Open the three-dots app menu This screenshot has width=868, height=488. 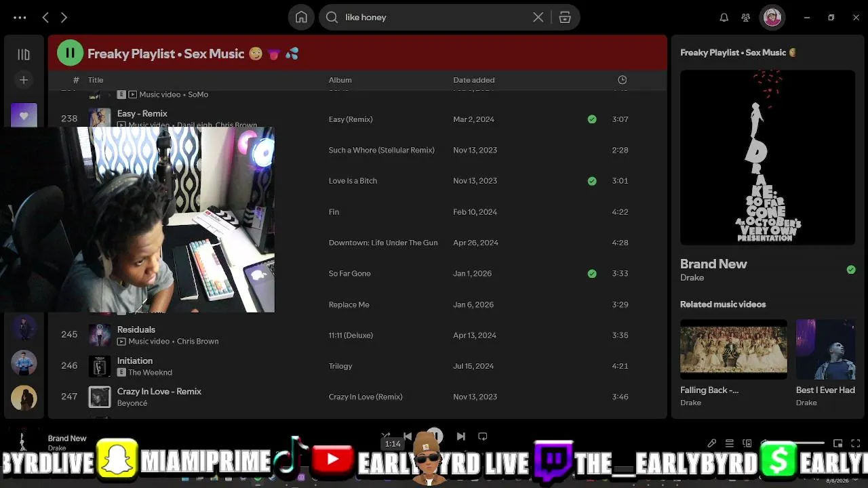pyautogui.click(x=20, y=18)
